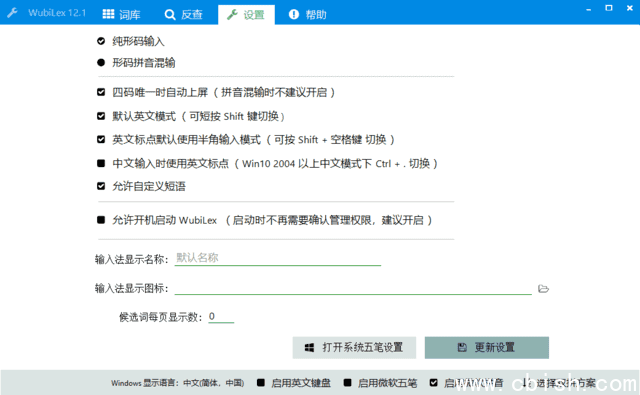Focus the 输入法显示名称 input field
Image resolution: width=640 pixels, height=395 pixels.
[x=278, y=258]
